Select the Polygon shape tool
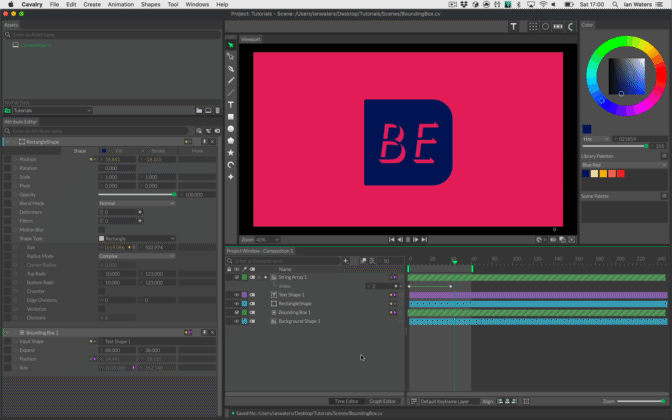This screenshot has height=420, width=672. [231, 140]
